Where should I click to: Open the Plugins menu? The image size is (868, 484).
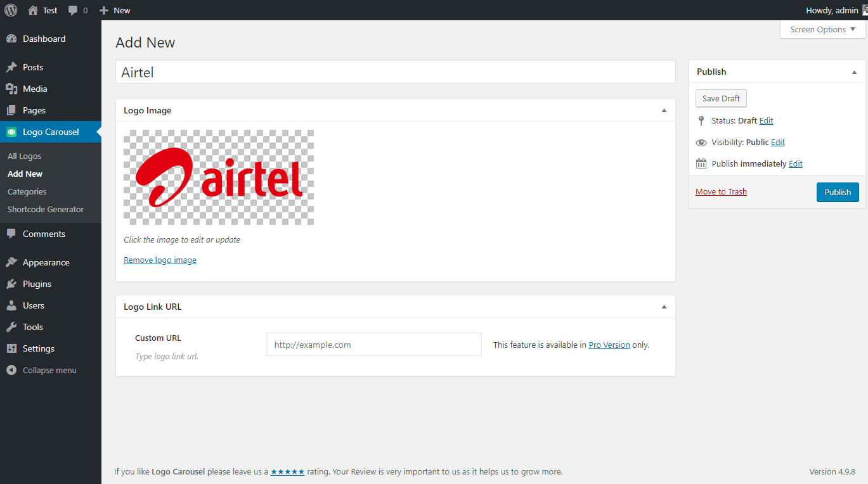[x=37, y=284]
